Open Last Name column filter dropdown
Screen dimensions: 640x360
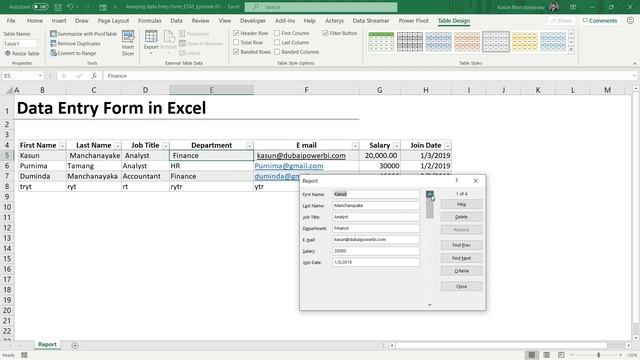coord(118,146)
